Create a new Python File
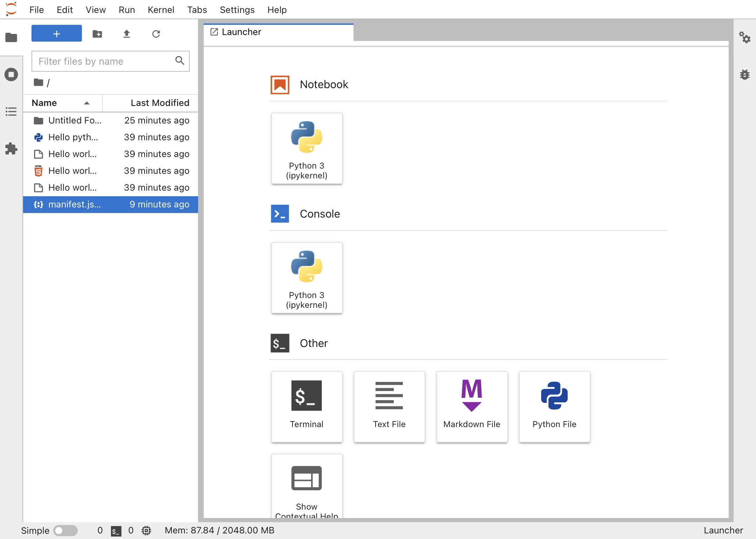 pyautogui.click(x=554, y=407)
